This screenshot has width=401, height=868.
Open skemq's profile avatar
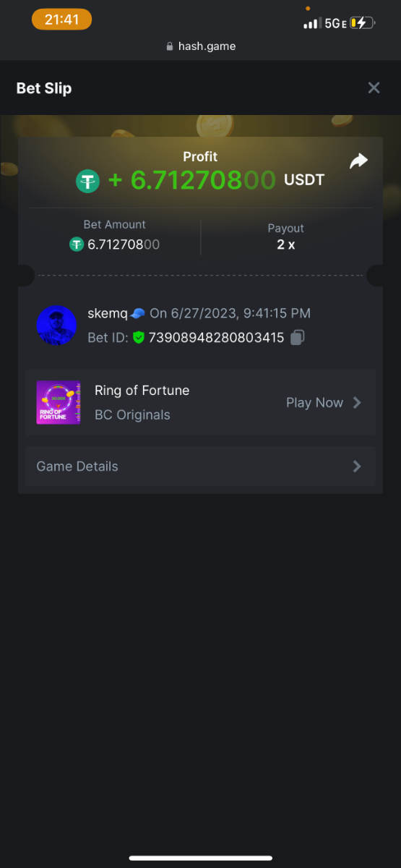(x=56, y=325)
